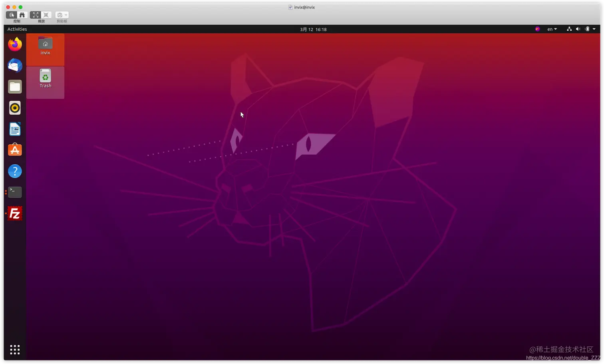
Task: Open FileZilla from the dock
Action: coord(15,213)
